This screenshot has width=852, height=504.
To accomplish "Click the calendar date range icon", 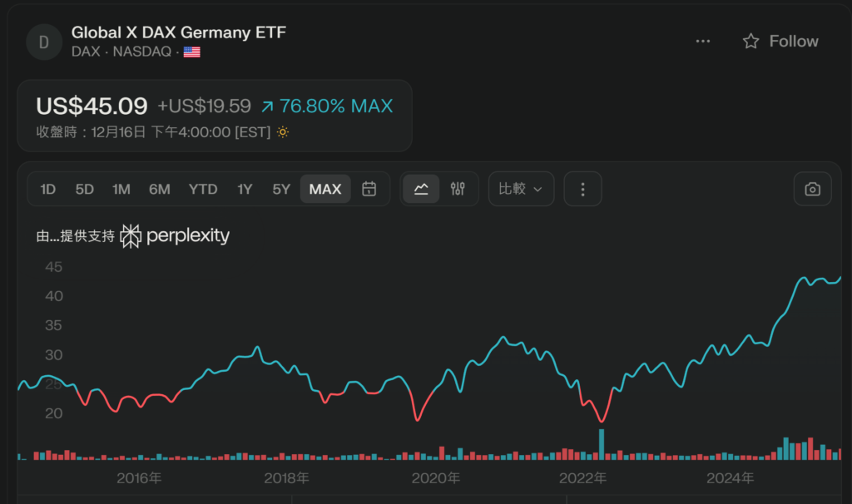I will [x=369, y=190].
